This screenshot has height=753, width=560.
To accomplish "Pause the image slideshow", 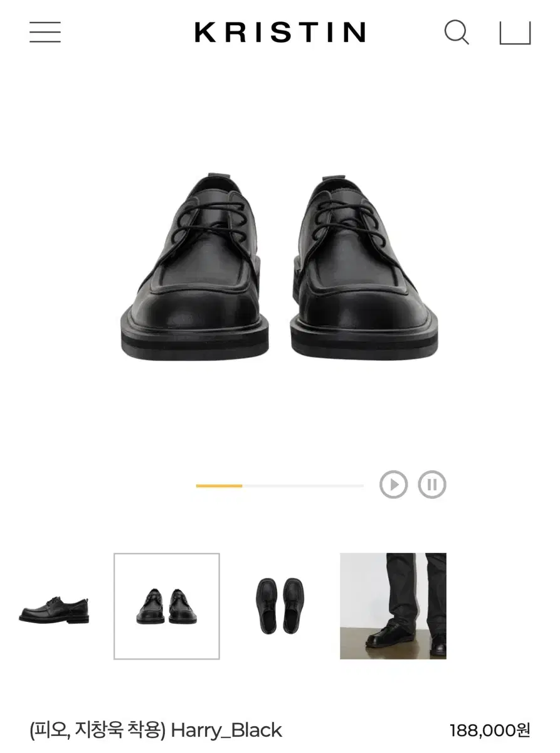I will [x=432, y=484].
